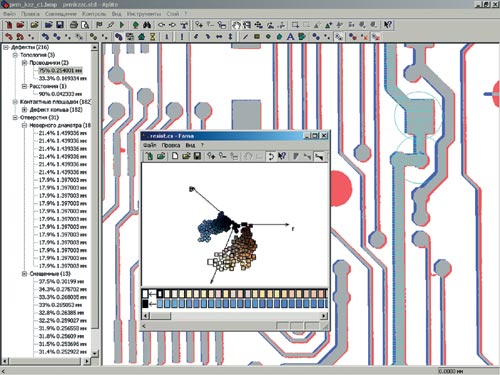
Task: Open the Контроль menu in main menu bar
Action: 94,14
